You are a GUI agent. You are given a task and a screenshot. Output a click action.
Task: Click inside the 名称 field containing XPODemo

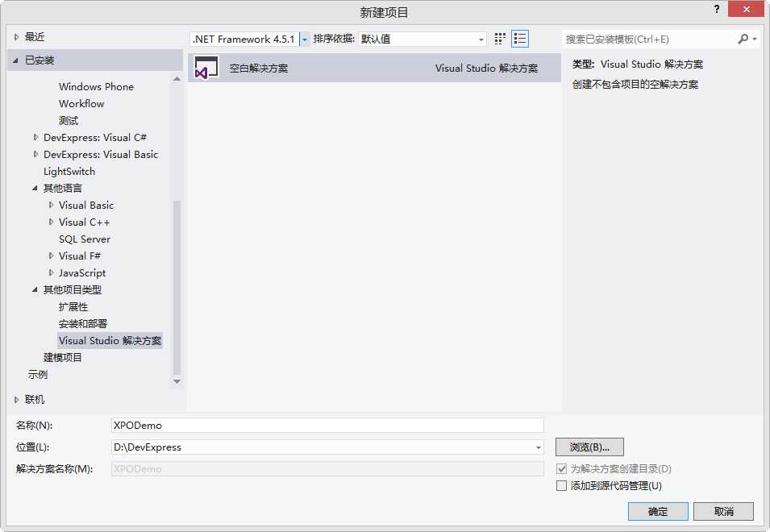[x=323, y=425]
